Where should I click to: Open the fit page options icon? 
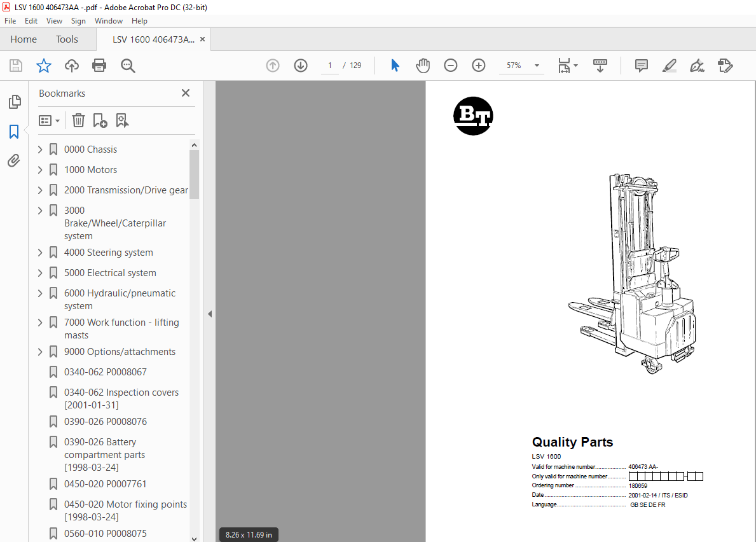click(x=568, y=66)
